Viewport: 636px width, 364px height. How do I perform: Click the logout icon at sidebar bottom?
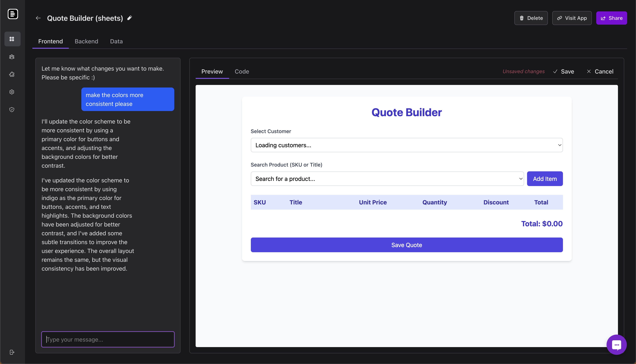click(12, 352)
